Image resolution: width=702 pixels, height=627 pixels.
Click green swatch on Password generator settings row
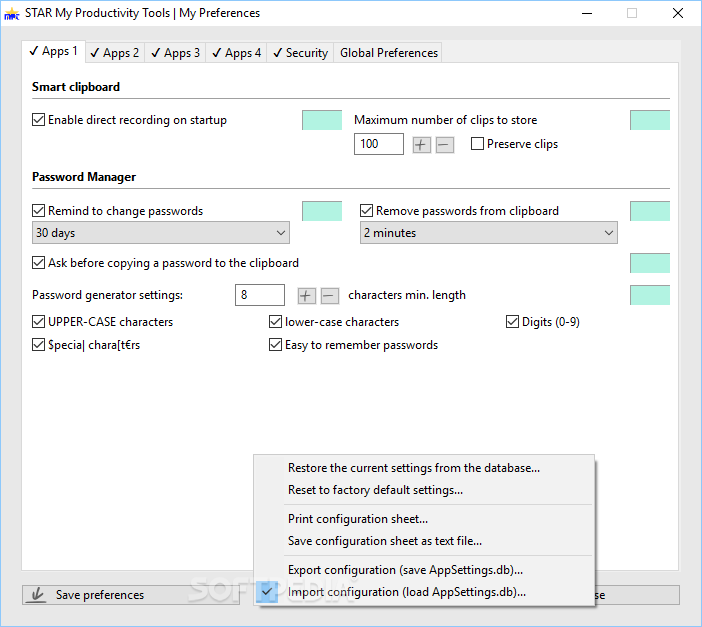(x=650, y=295)
